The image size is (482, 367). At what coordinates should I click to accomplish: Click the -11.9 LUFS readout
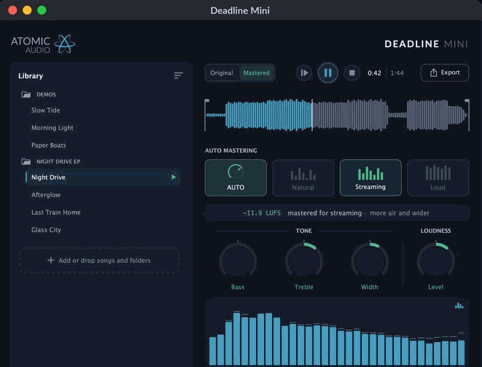[x=262, y=213]
